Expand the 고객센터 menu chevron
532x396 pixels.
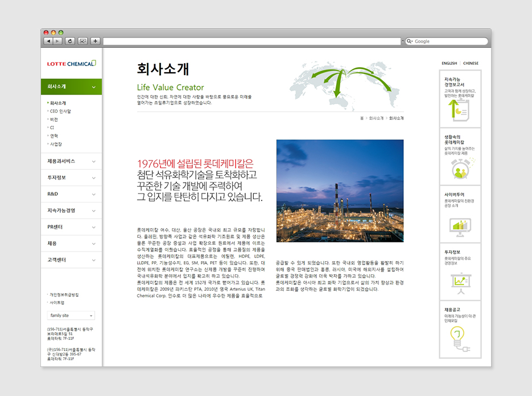pyautogui.click(x=94, y=260)
